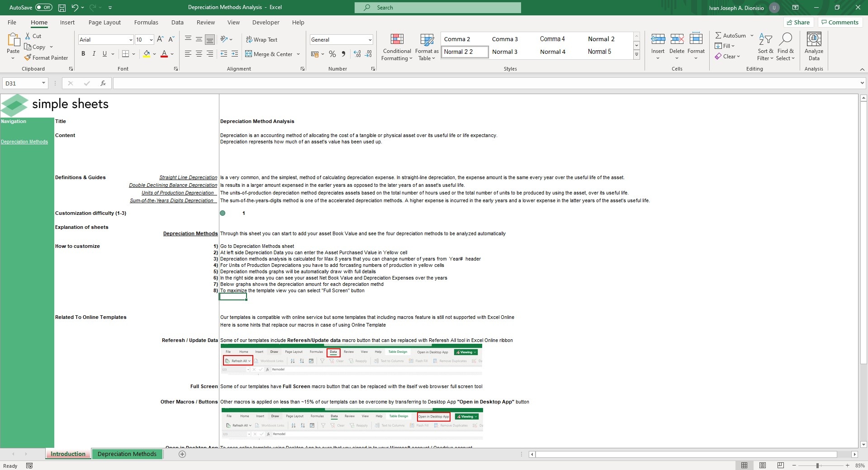Toggle Top Align vertical alignment
Screen dimensions: 868x470
[188, 40]
